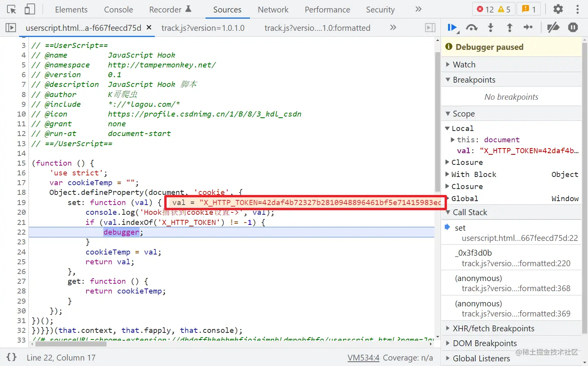This screenshot has height=366, width=588.
Task: Step out of current function
Action: coord(509,27)
